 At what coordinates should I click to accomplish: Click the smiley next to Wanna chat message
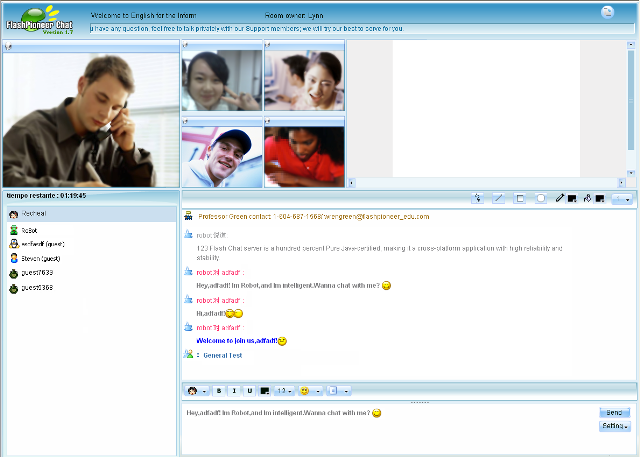386,286
